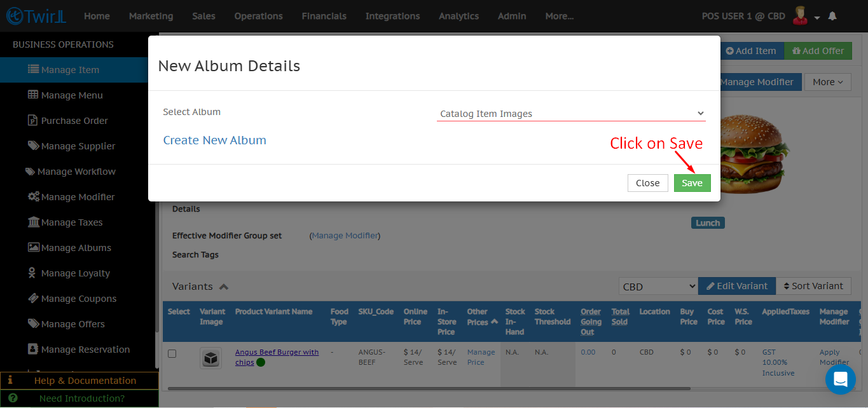Open the Select Album dropdown
This screenshot has width=868, height=408.
571,114
